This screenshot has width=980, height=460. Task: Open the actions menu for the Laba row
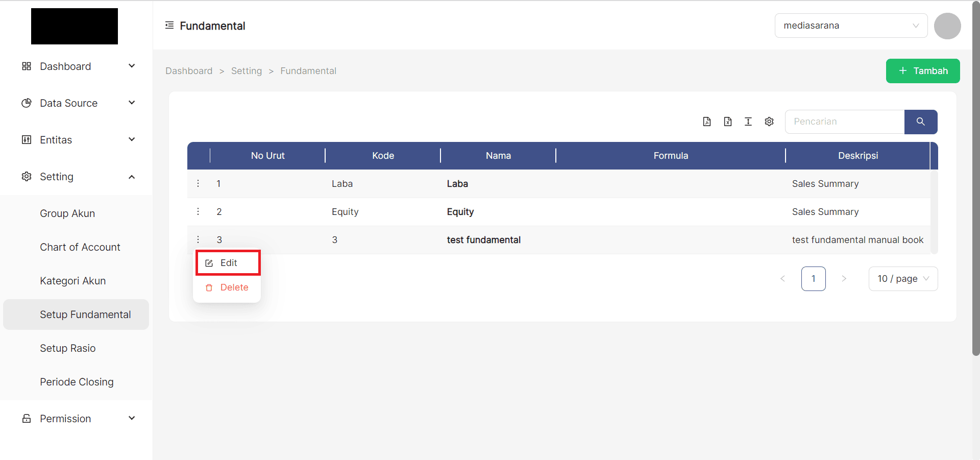198,184
